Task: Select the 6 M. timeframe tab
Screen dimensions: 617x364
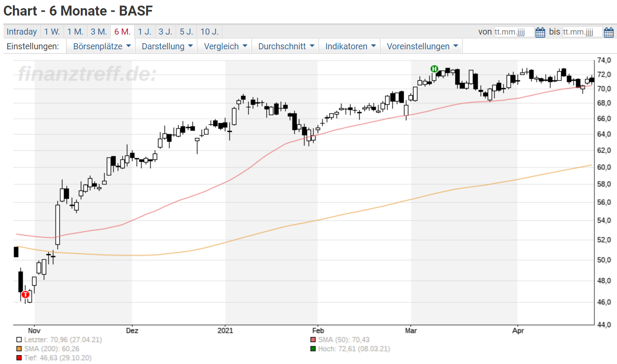Action: (122, 32)
